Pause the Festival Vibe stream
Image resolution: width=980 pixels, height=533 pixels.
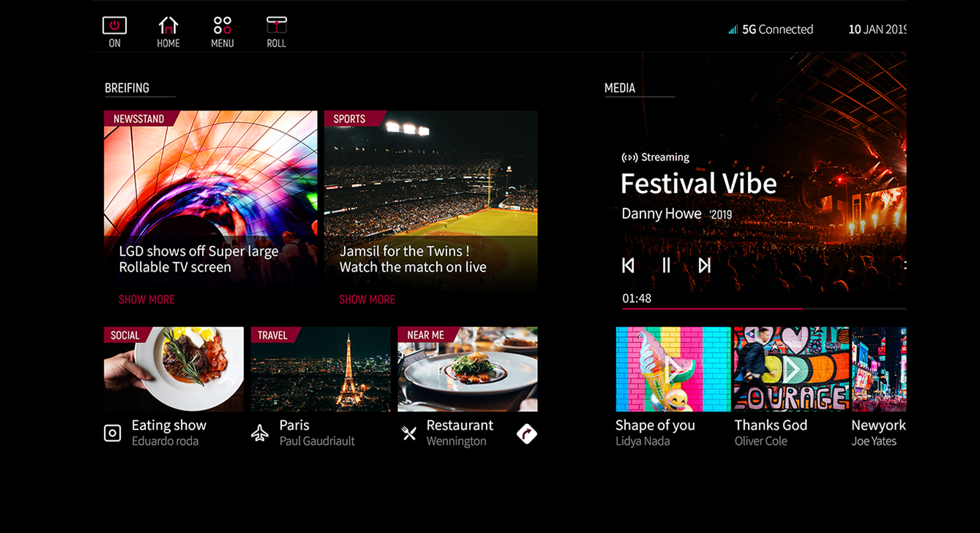(666, 265)
